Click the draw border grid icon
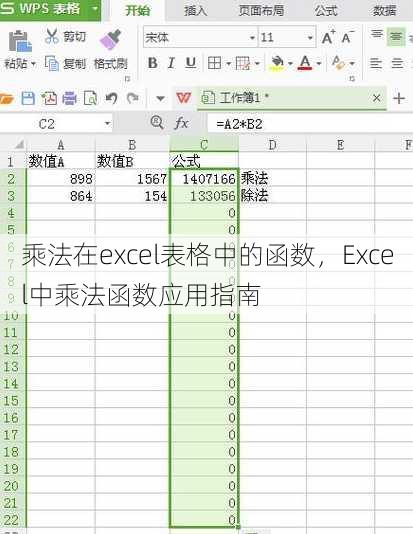Viewport: 413px width, 534px height. 243,63
